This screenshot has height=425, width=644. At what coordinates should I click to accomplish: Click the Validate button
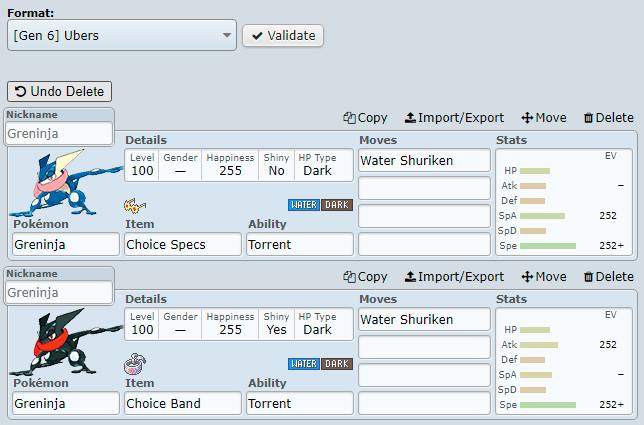pos(283,36)
